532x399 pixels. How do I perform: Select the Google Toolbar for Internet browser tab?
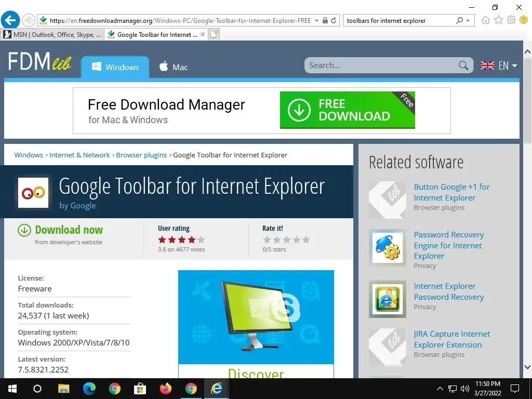[155, 34]
